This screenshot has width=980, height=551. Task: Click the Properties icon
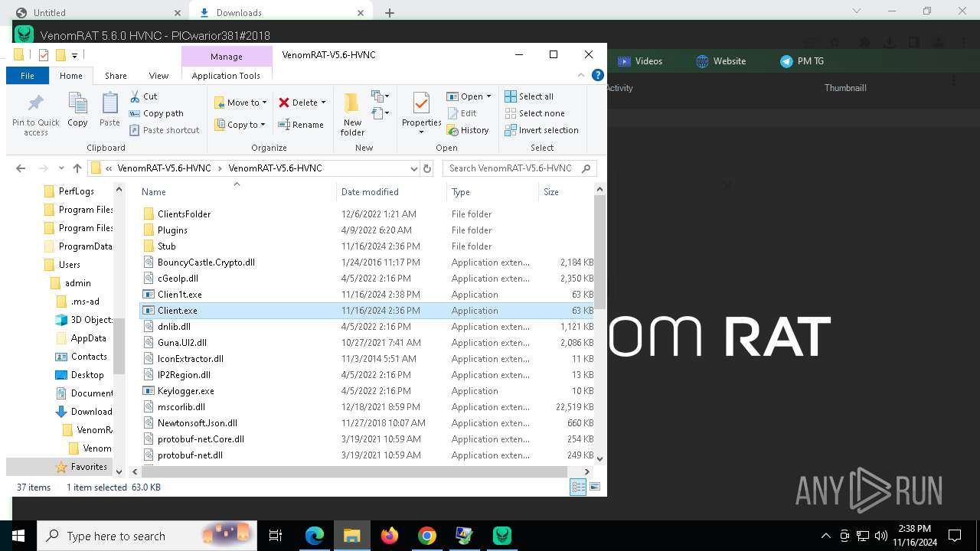[421, 103]
